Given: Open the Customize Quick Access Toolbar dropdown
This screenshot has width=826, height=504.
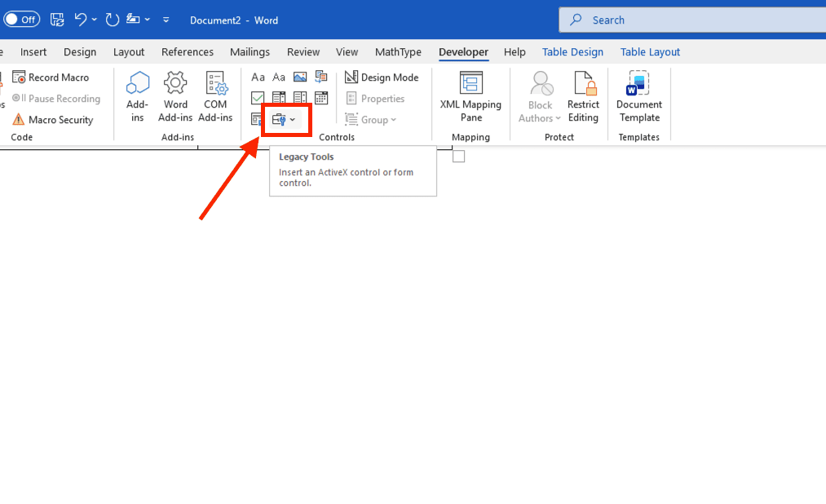Looking at the screenshot, I should [x=166, y=20].
